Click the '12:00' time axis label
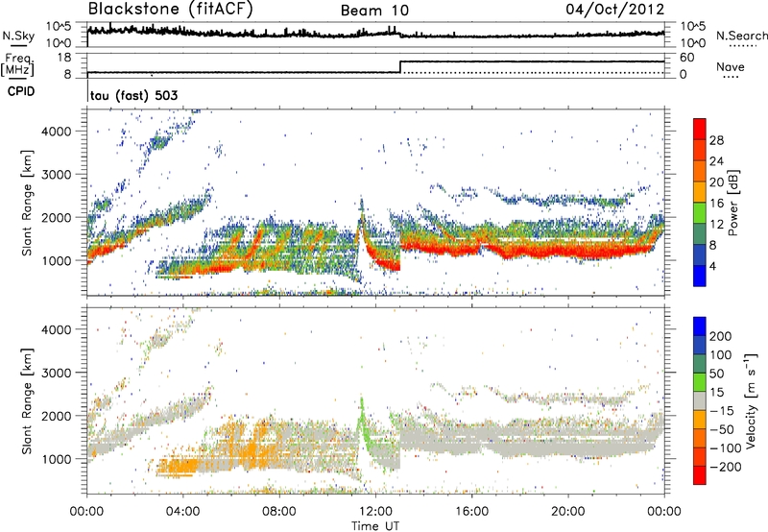Viewport: 768px width, 532px height. click(x=375, y=512)
